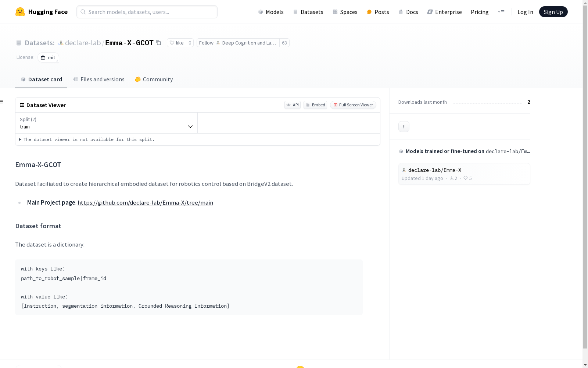The height and width of the screenshot is (368, 588).
Task: Follow Deep Cognition and Language organization
Action: tap(238, 43)
